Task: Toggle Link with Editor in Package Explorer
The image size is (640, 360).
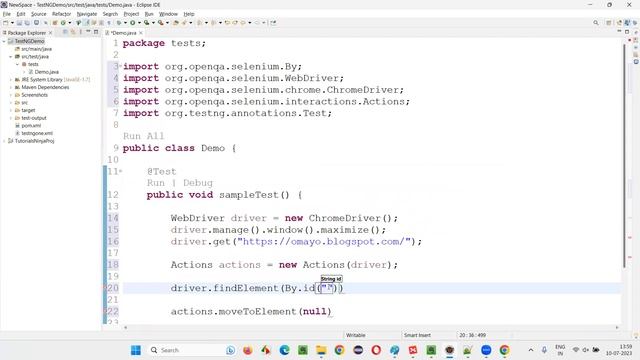Action: (73, 32)
